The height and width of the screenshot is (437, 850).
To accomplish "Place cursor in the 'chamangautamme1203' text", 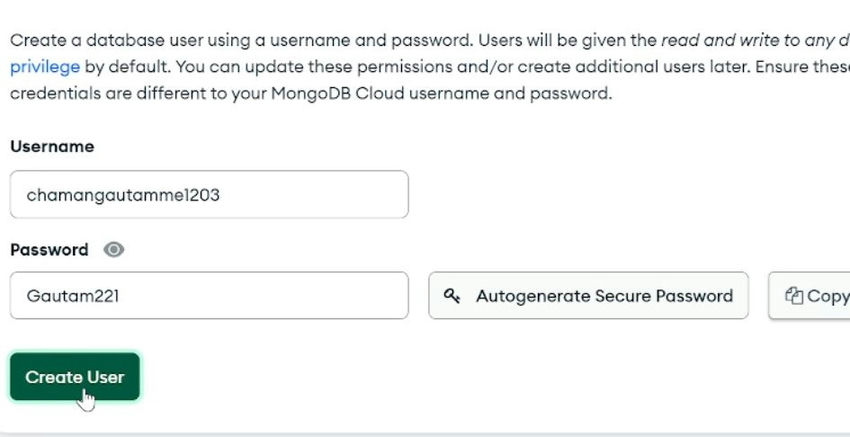I will click(x=123, y=195).
